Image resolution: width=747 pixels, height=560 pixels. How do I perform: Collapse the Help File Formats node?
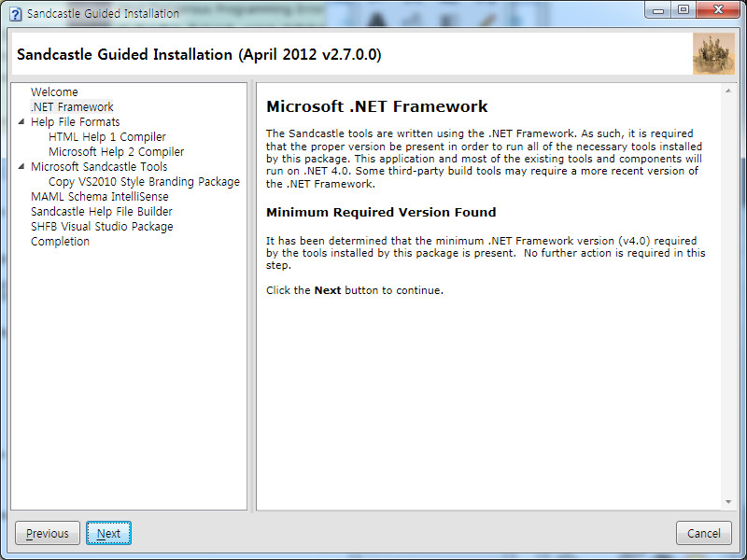pos(21,122)
